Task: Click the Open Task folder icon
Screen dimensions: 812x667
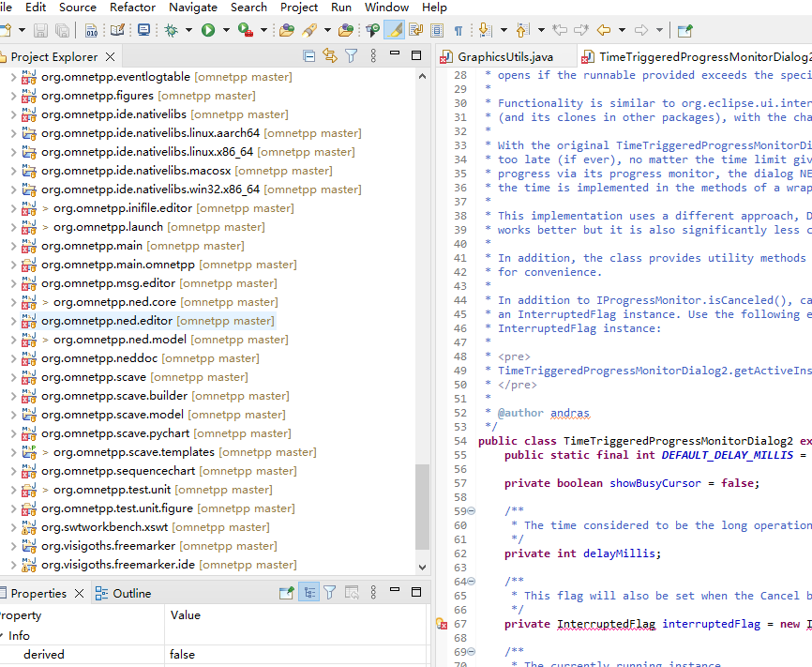Action: 346,30
